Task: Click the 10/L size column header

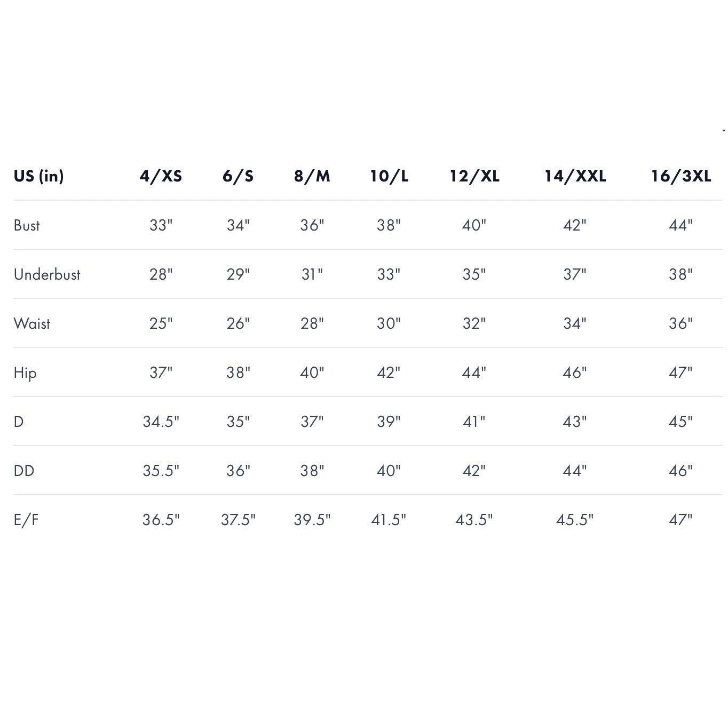Action: click(x=389, y=176)
